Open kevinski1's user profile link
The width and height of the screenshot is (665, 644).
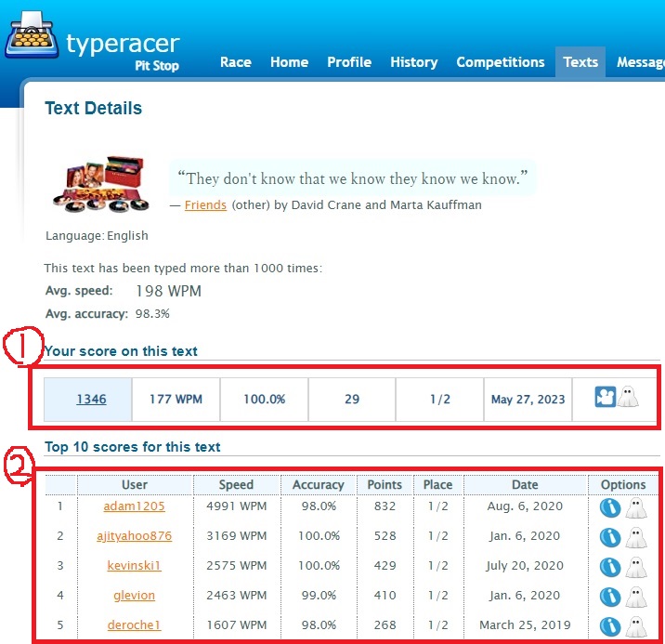pos(134,566)
